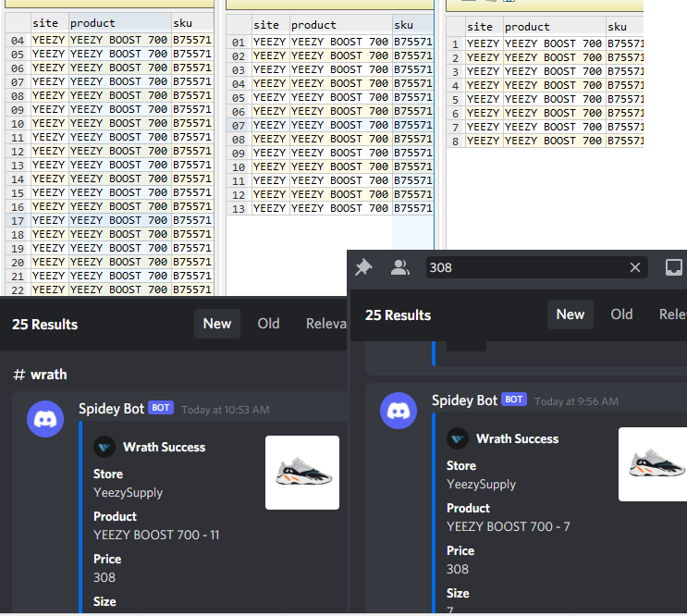Toggle the member list icon
The width and height of the screenshot is (687, 616).
point(400,267)
